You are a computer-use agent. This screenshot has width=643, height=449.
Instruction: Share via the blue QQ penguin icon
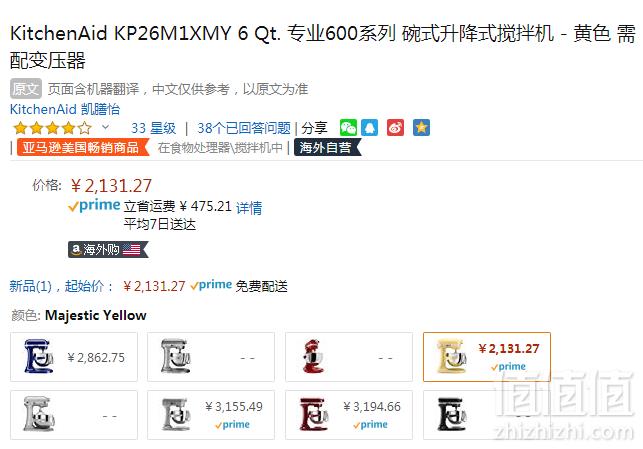[x=369, y=128]
